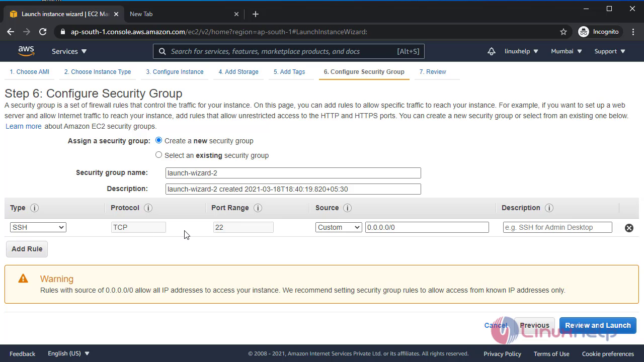
Task: Click the browser forward arrow
Action: tap(27, 32)
